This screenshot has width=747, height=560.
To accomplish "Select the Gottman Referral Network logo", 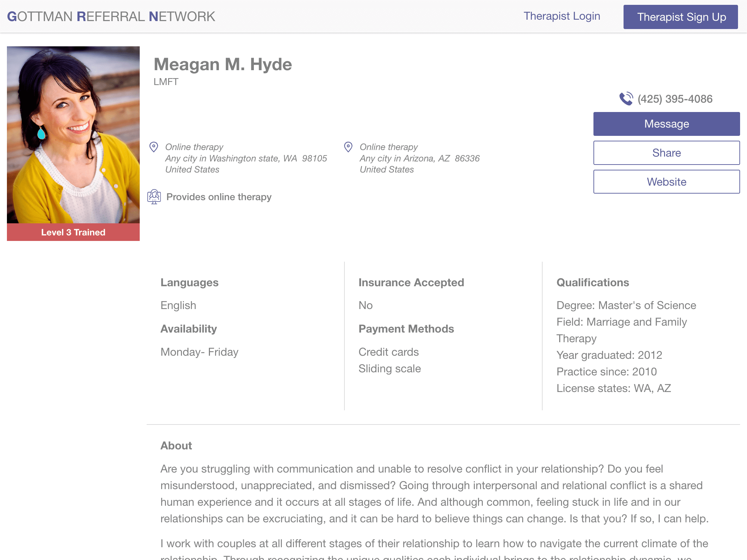I will click(111, 16).
